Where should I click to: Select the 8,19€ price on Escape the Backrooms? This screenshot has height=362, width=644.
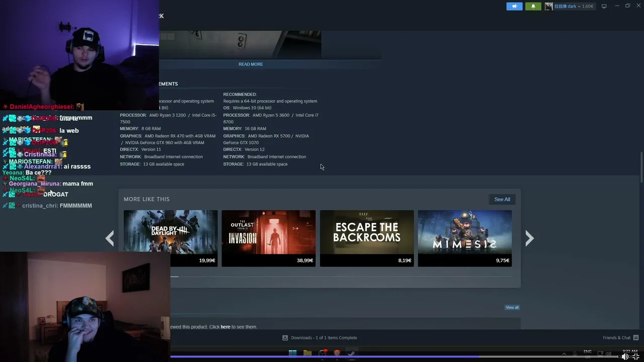tap(405, 260)
